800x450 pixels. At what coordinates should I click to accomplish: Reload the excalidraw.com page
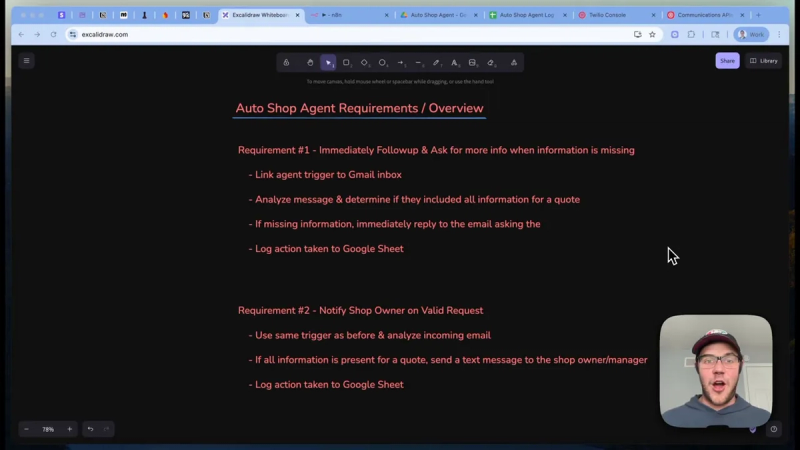click(x=54, y=34)
